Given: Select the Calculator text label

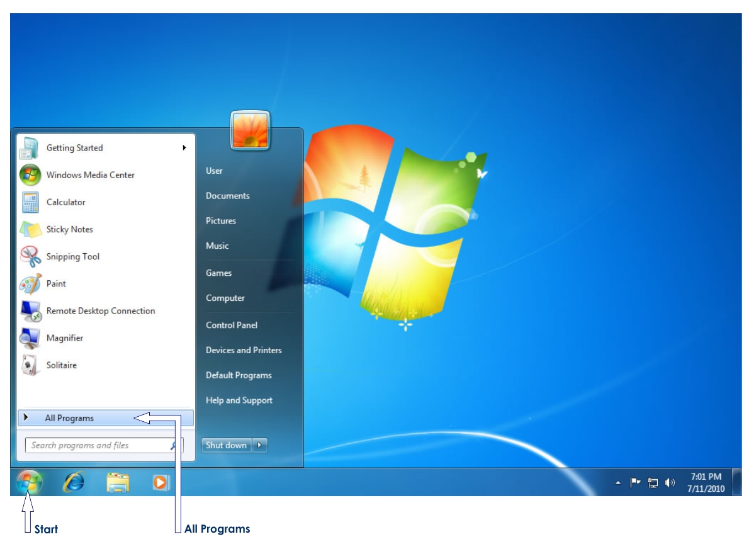Looking at the screenshot, I should coord(66,202).
